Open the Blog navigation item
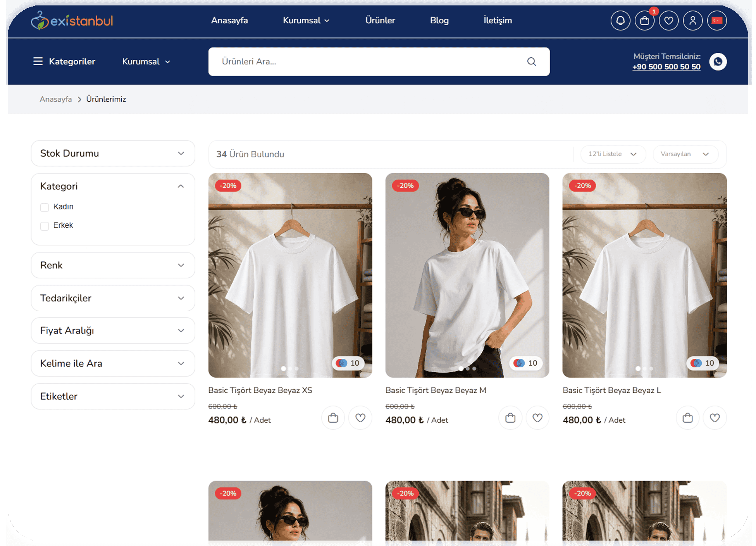756x546 pixels. point(439,21)
